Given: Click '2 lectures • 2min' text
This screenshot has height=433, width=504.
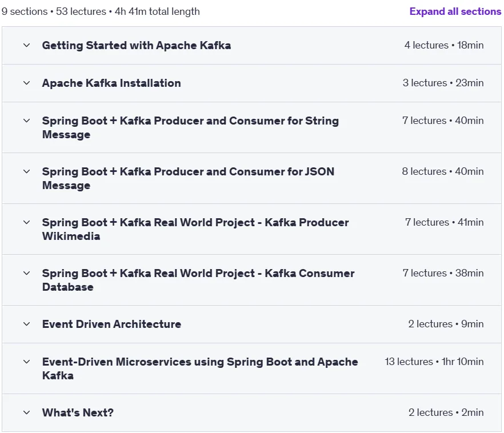Looking at the screenshot, I should 446,412.
